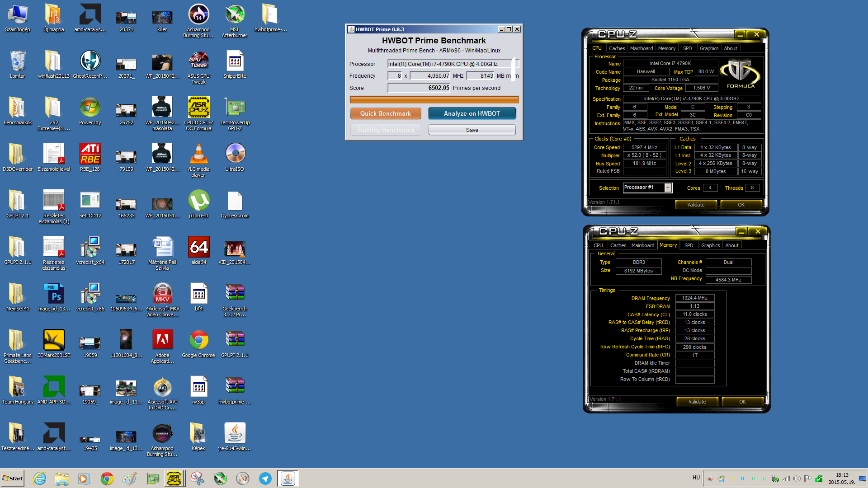Open Chrome from the taskbar
The height and width of the screenshot is (488, 868).
point(107,479)
